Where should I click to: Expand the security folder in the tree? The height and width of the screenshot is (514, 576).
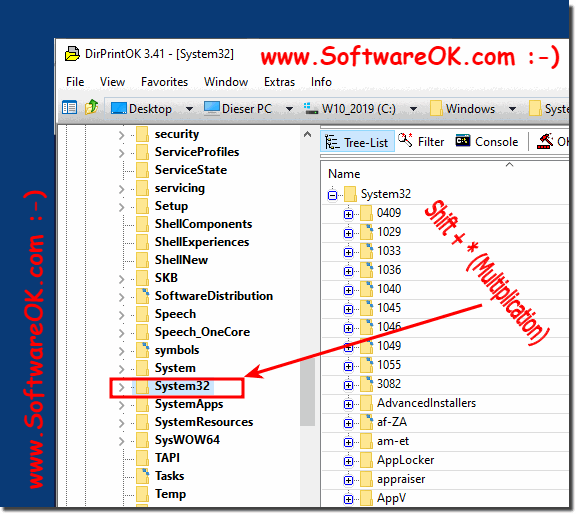(x=122, y=135)
